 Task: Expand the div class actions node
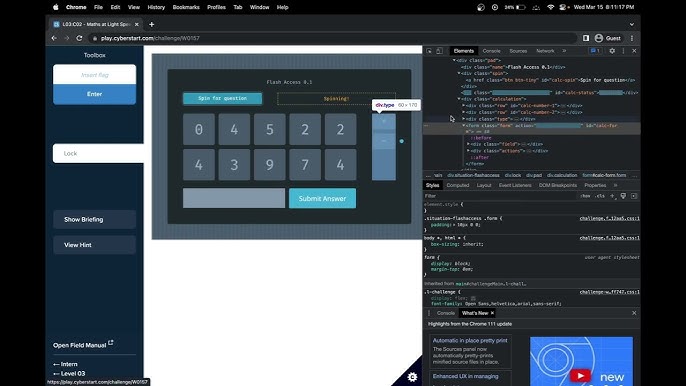point(468,151)
